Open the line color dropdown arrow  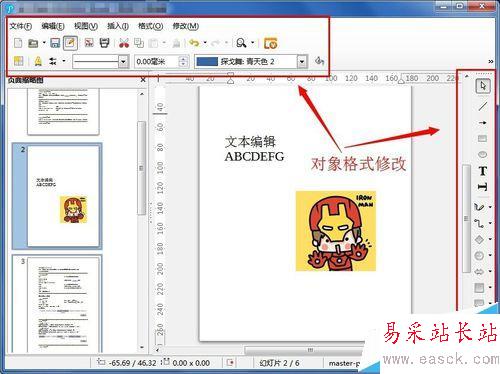tap(302, 62)
